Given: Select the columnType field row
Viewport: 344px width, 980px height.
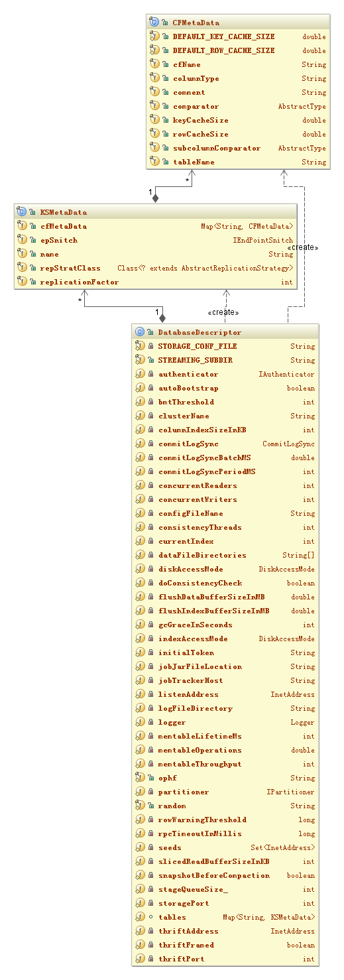Looking at the screenshot, I should point(237,78).
